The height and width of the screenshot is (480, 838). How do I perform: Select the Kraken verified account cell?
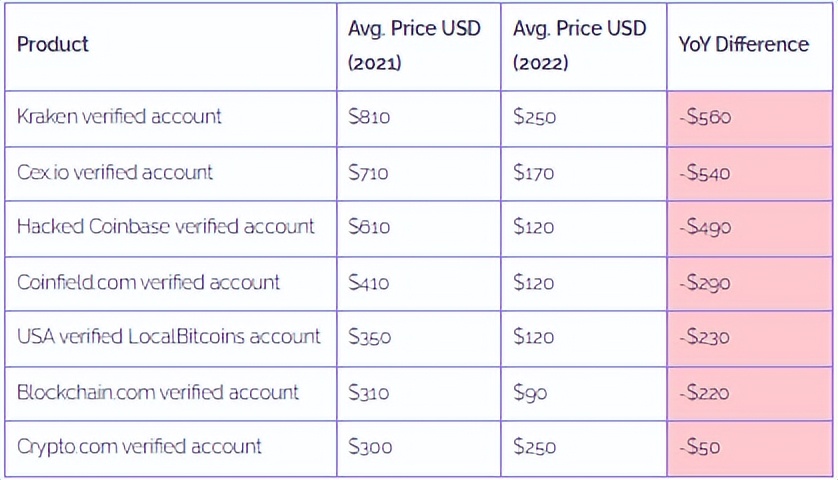[x=119, y=116]
